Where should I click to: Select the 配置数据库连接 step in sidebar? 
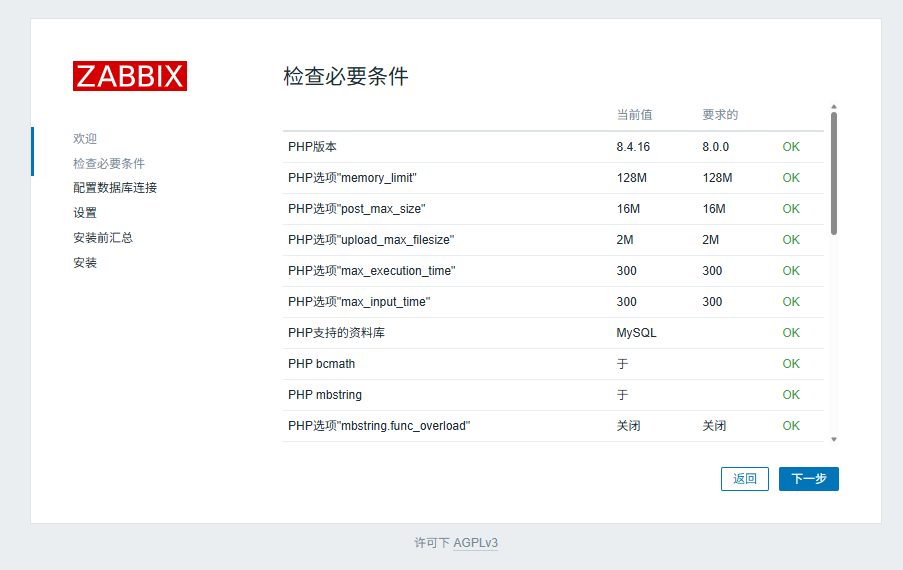pyautogui.click(x=115, y=188)
